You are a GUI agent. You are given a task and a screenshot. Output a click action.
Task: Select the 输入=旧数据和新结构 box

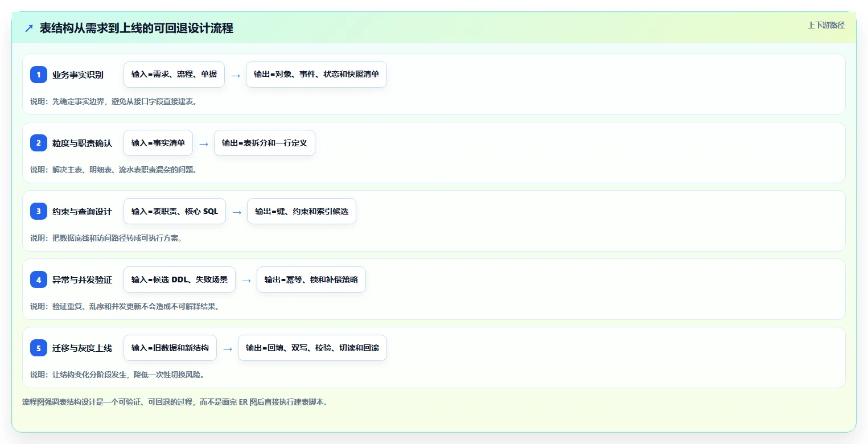click(170, 348)
